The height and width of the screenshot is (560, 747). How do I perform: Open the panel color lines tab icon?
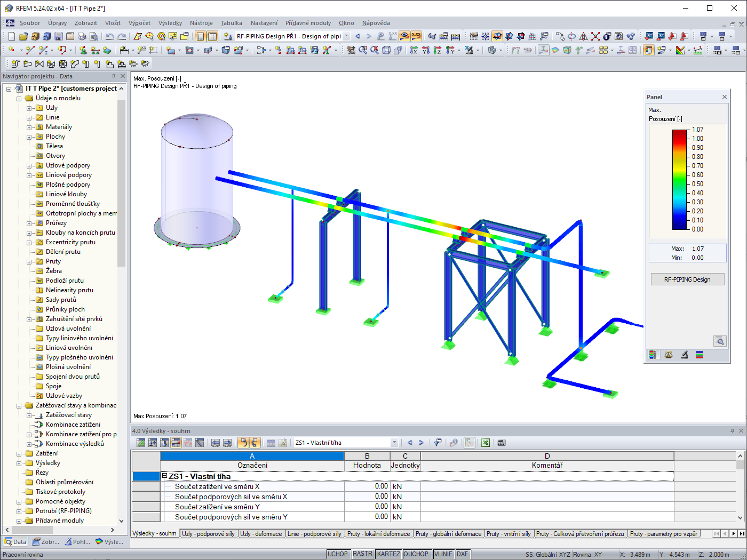pyautogui.click(x=700, y=355)
